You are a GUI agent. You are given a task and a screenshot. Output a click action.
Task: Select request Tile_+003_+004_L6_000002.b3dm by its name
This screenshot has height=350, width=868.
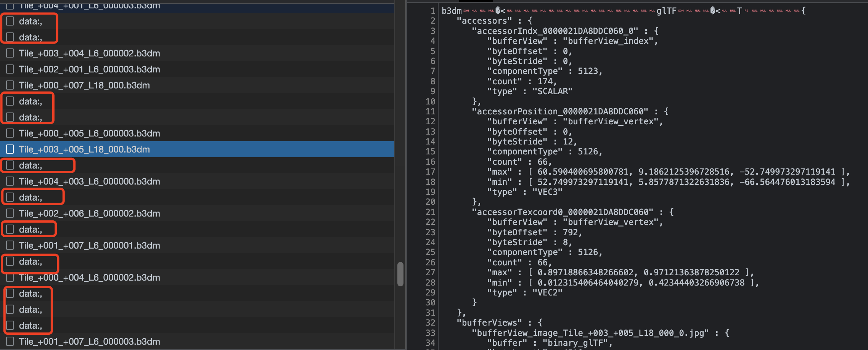pos(90,53)
